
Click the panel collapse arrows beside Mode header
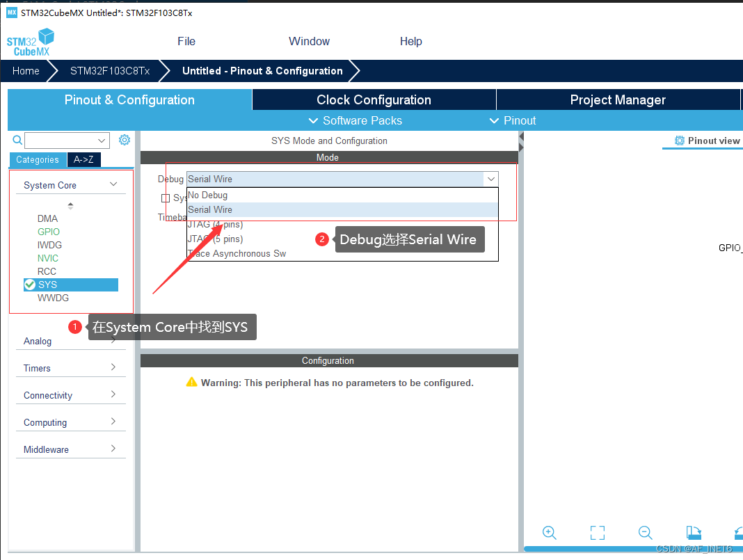point(521,142)
